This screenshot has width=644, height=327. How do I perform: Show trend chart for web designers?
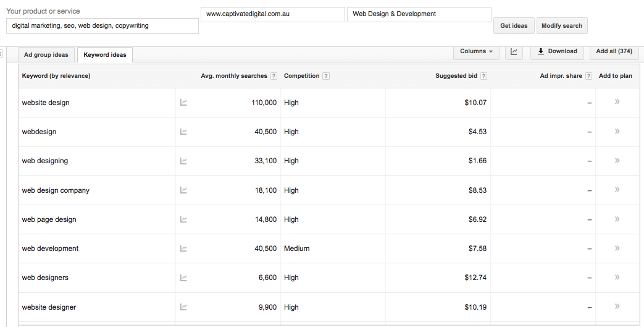(x=183, y=278)
